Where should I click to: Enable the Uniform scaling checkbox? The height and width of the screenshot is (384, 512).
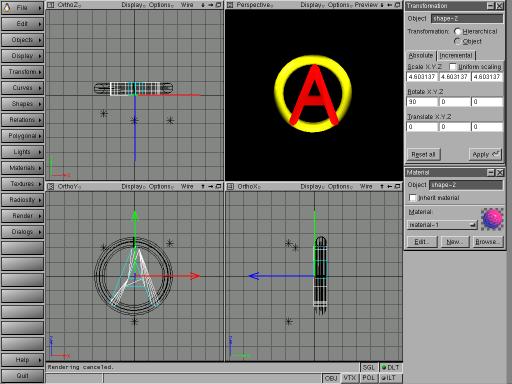pos(453,67)
